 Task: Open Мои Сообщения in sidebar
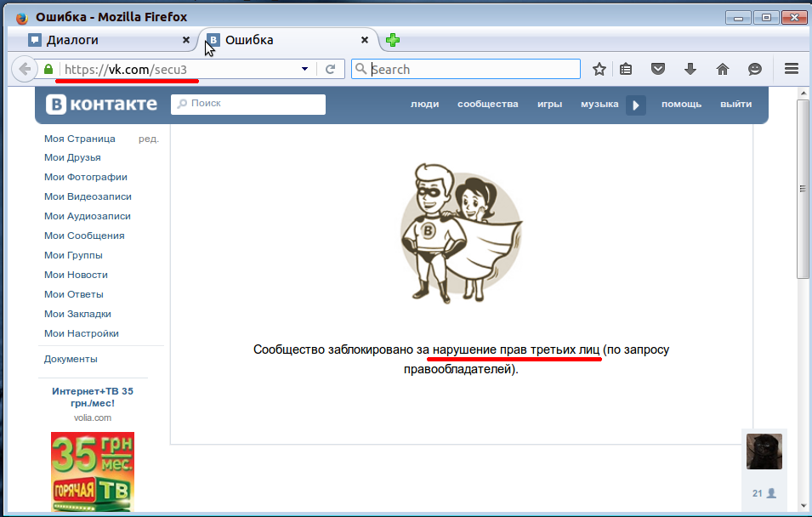coord(84,236)
